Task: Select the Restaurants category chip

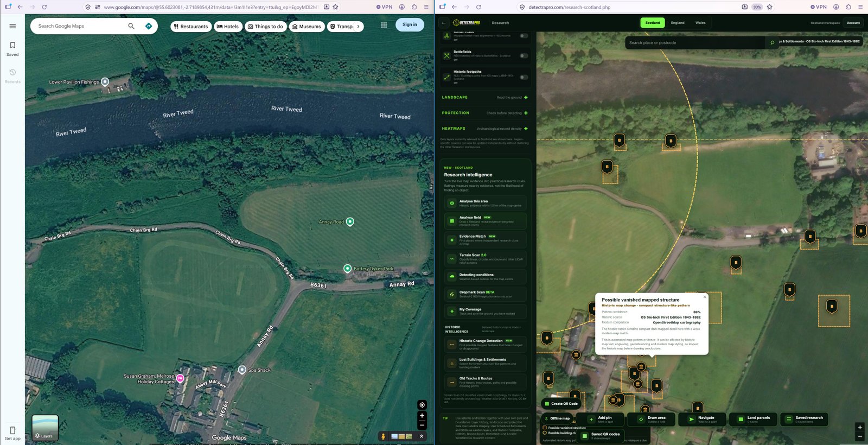Action: (190, 27)
